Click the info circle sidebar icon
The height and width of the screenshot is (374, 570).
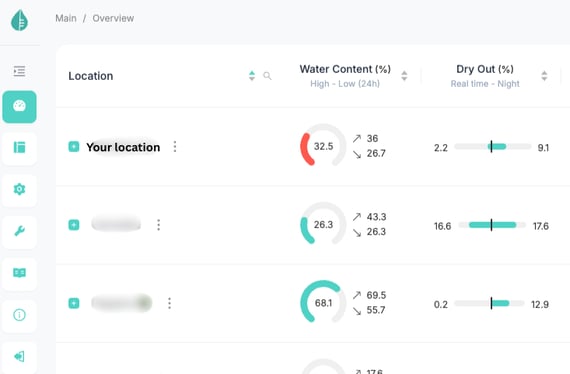(19, 315)
